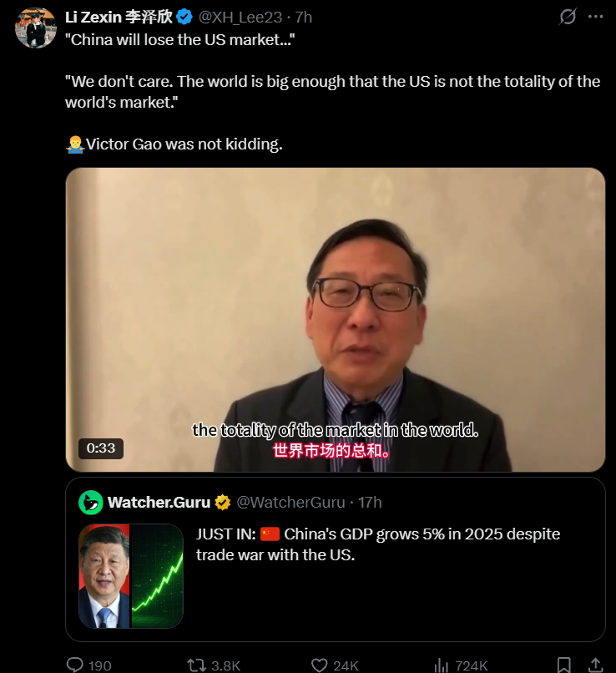The image size is (616, 673).
Task: Click the 7h timestamp of the post
Action: 303,18
